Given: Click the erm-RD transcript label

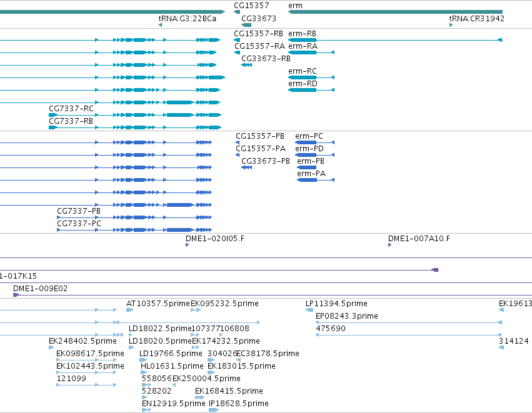Looking at the screenshot, I should (x=303, y=84).
